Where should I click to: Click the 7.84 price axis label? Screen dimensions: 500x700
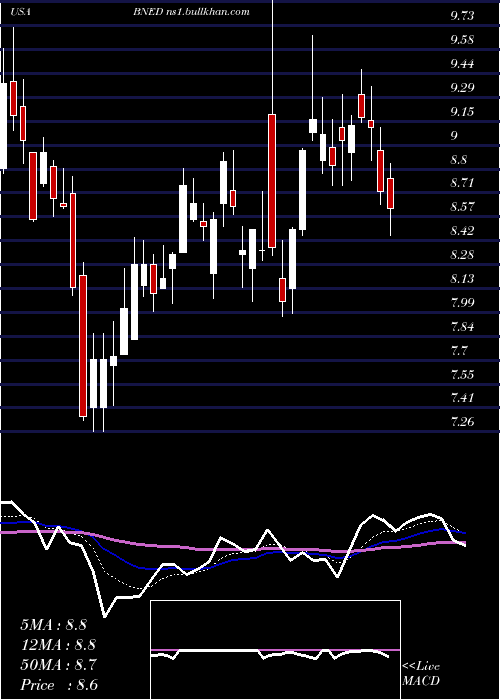pyautogui.click(x=462, y=326)
